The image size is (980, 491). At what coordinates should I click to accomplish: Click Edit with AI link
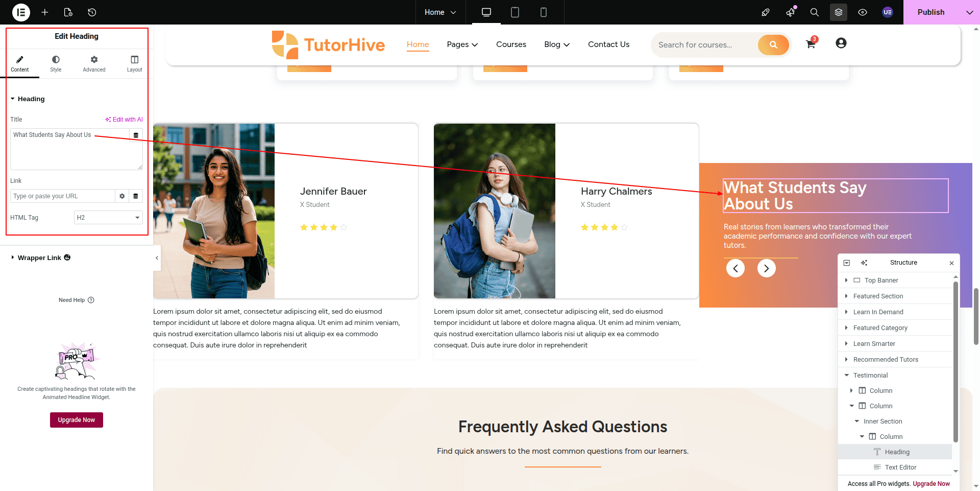pos(124,120)
